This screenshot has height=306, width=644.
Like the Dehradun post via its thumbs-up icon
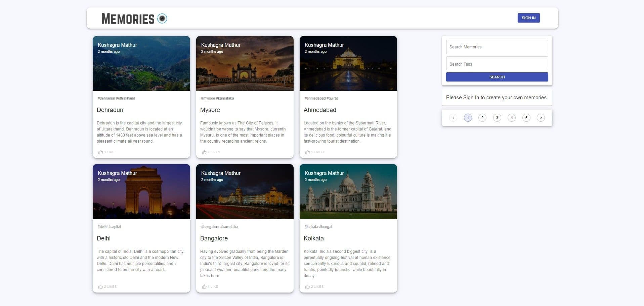point(101,152)
